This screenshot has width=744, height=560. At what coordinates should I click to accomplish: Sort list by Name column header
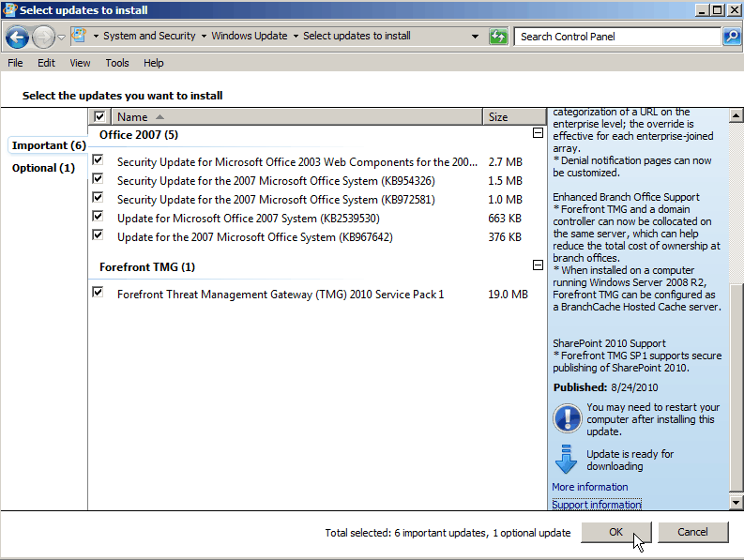pos(296,116)
